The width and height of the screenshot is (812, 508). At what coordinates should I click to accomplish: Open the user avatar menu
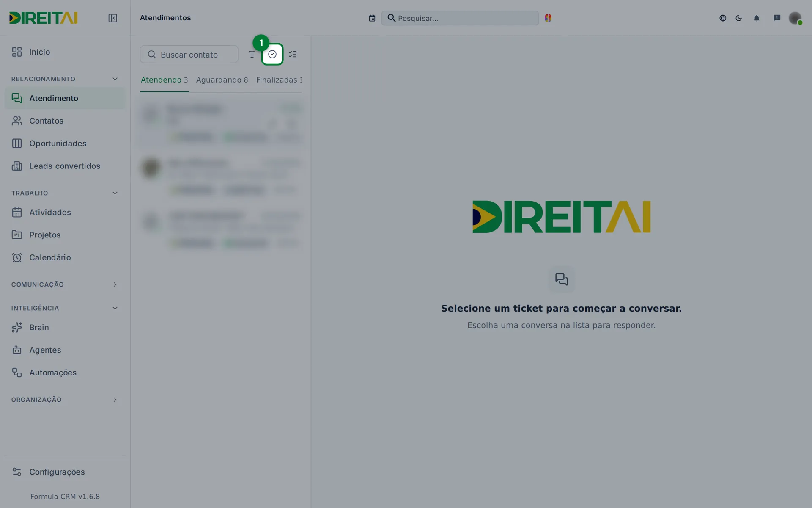click(x=795, y=18)
